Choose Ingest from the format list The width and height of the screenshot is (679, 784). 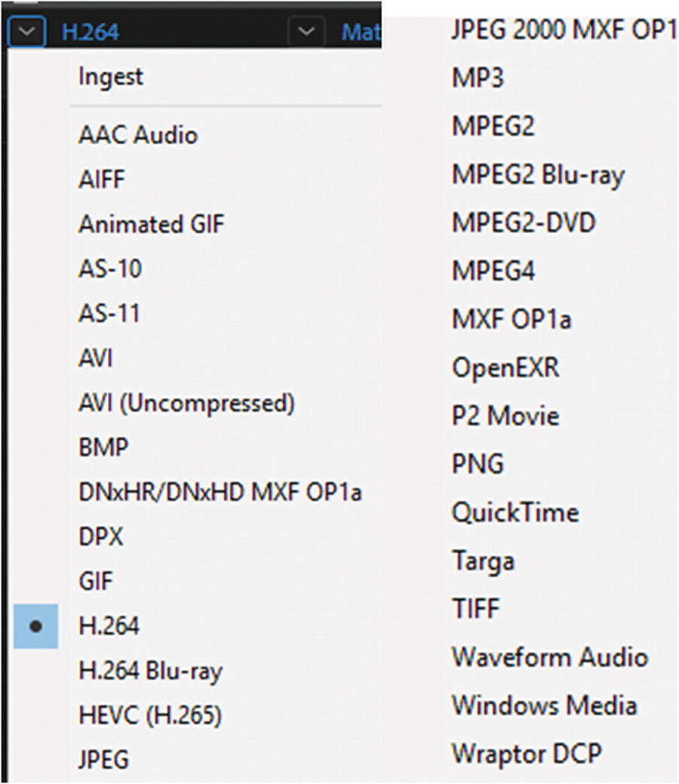point(110,76)
